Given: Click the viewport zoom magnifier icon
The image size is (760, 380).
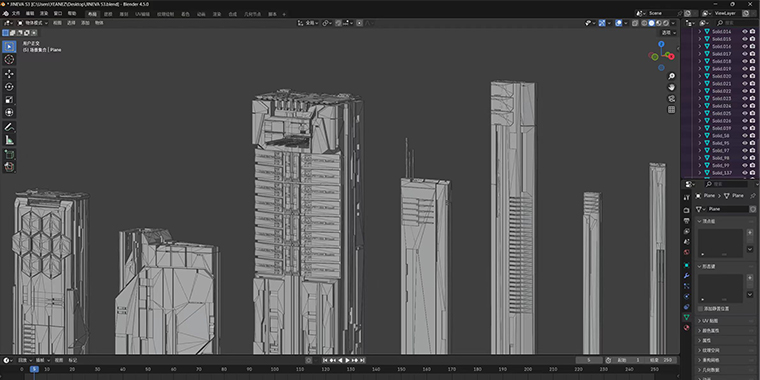Looking at the screenshot, I should (x=671, y=76).
